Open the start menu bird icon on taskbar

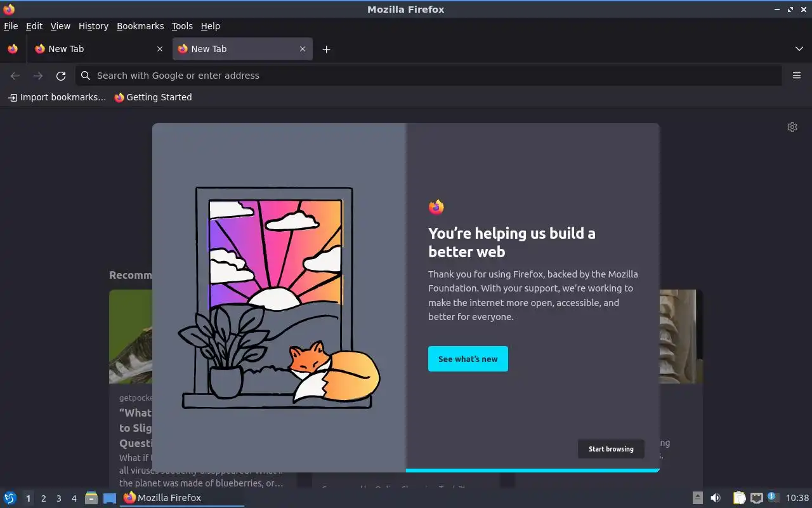[10, 498]
